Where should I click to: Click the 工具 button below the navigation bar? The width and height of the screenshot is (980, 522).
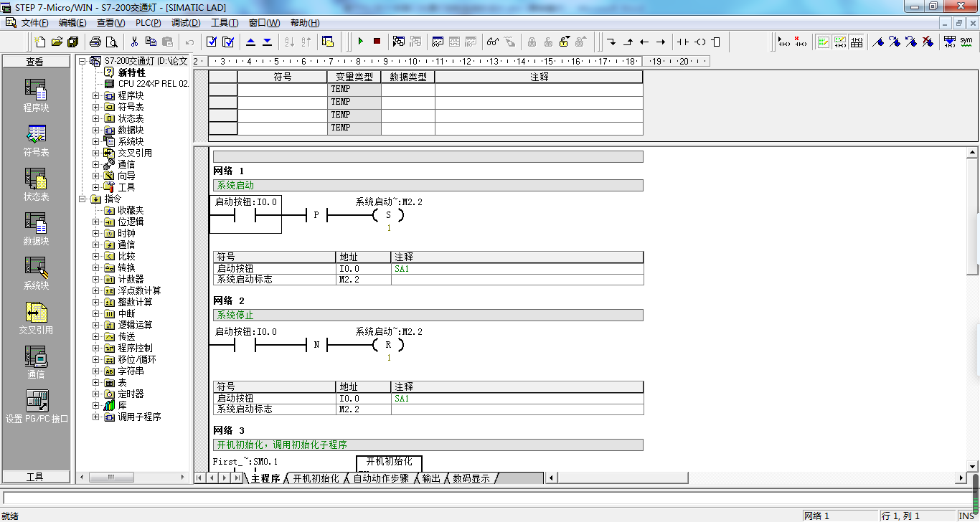pyautogui.click(x=36, y=477)
